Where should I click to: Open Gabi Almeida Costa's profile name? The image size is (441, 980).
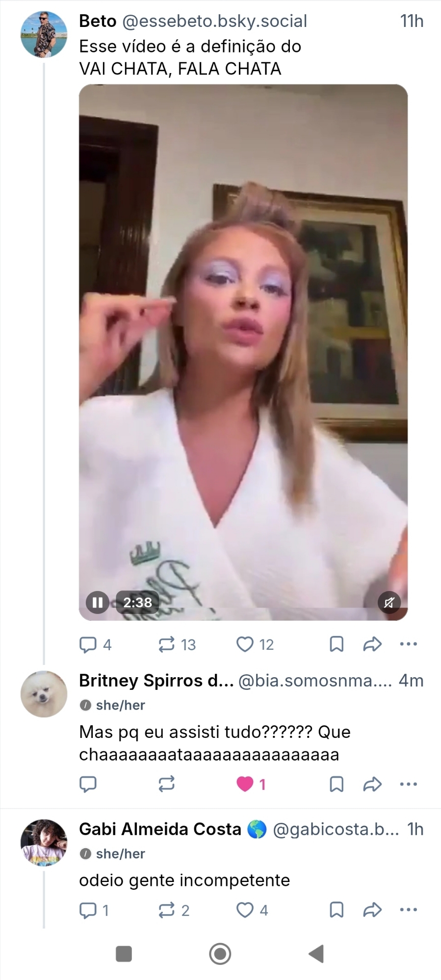(160, 829)
